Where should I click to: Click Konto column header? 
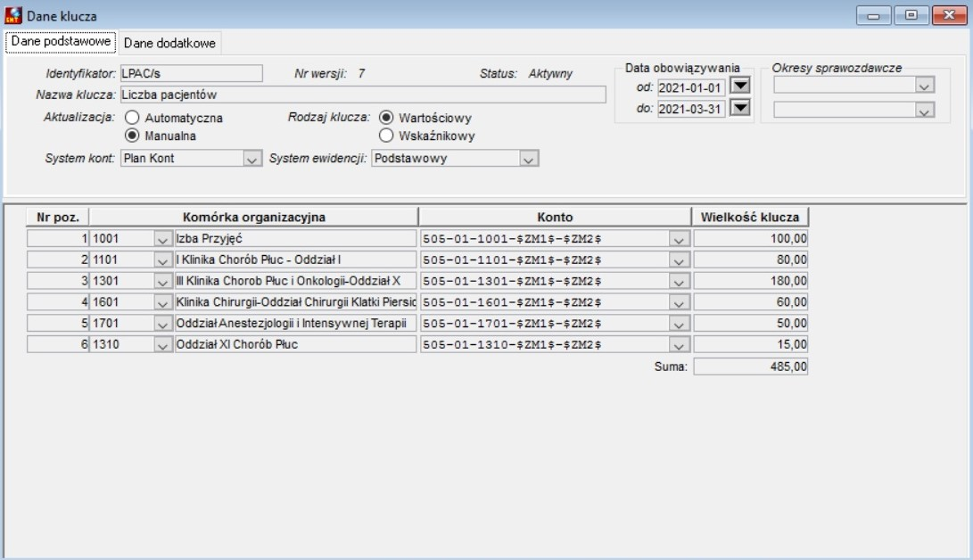[x=555, y=217]
